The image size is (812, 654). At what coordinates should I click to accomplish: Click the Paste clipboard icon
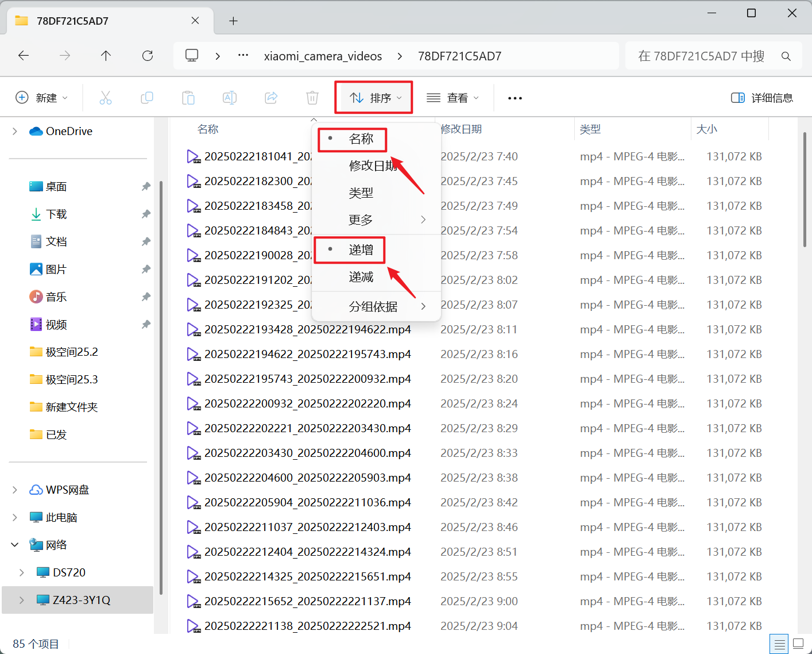[x=188, y=98]
